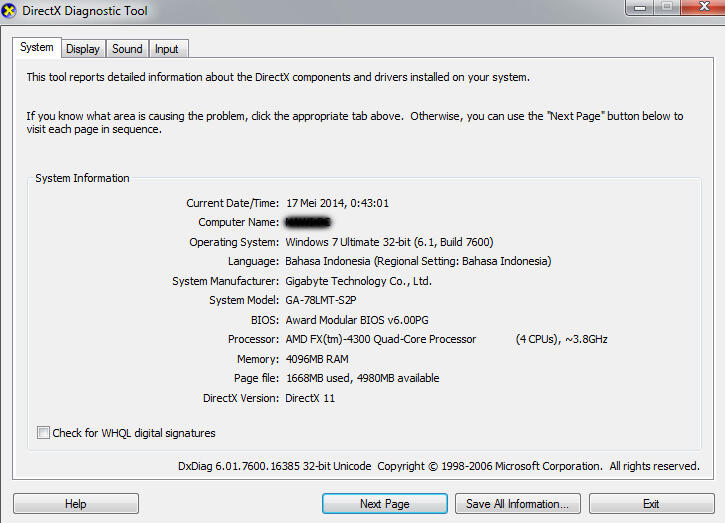This screenshot has height=523, width=725.
Task: Click the 'Current Date/Time:' label
Action: coord(233,203)
